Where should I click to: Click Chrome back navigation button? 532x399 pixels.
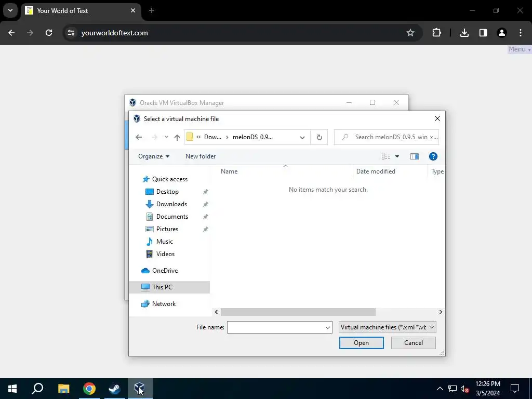(11, 33)
